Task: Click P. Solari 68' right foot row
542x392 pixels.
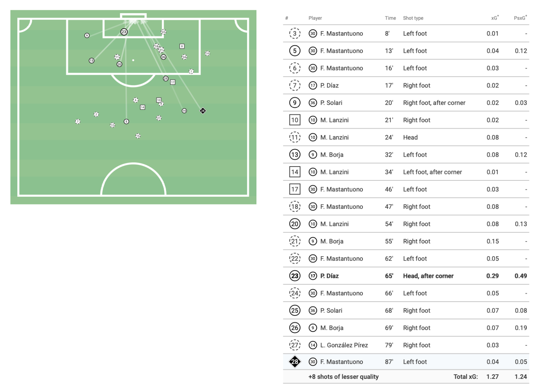Action: click(x=406, y=310)
